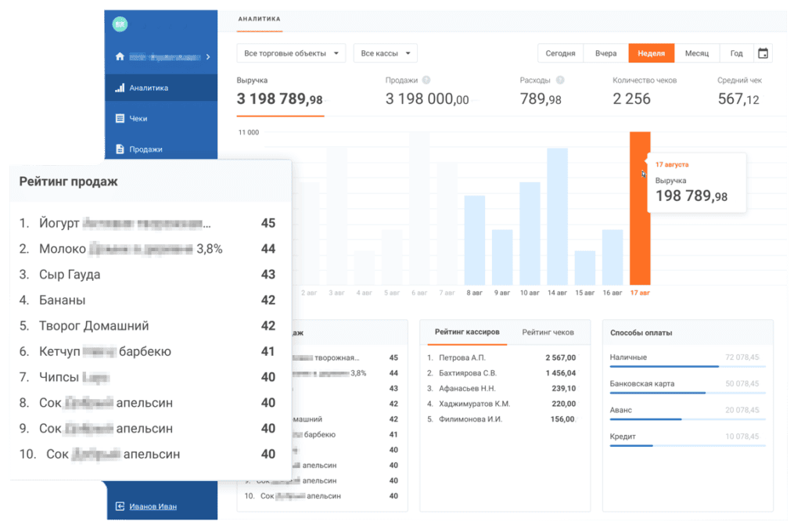Select the Количество чеков metric 2 256

pyautogui.click(x=645, y=93)
